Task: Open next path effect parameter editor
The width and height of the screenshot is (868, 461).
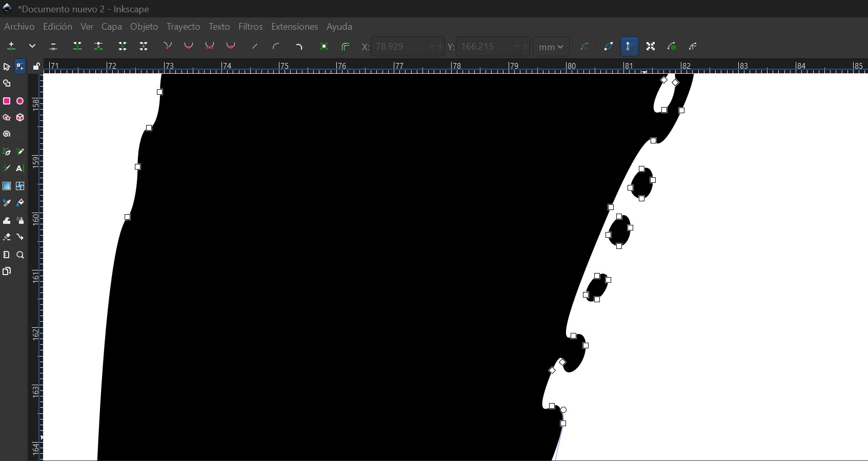Action: pos(585,47)
